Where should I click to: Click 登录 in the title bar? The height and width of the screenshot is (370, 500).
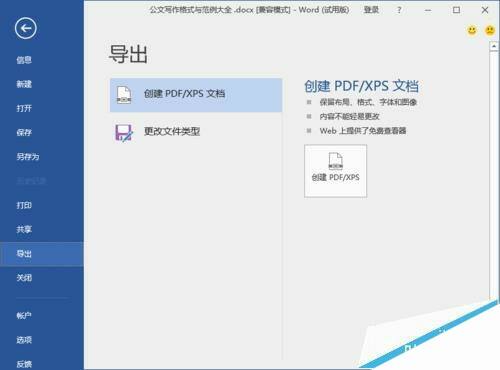coord(371,10)
